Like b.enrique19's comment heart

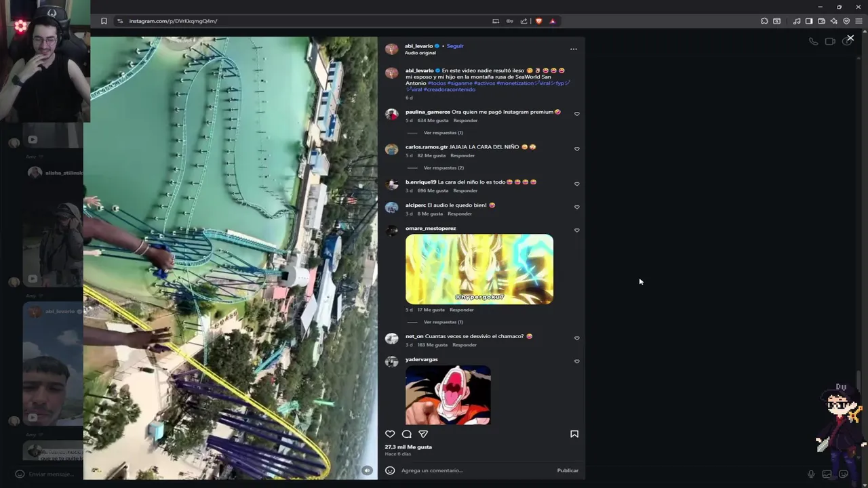[577, 184]
